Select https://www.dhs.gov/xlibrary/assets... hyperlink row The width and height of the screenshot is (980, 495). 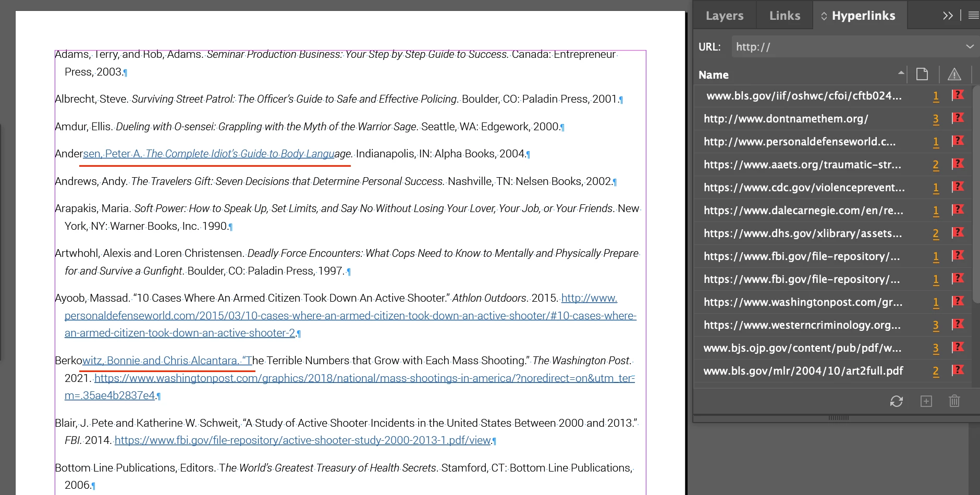(832, 233)
